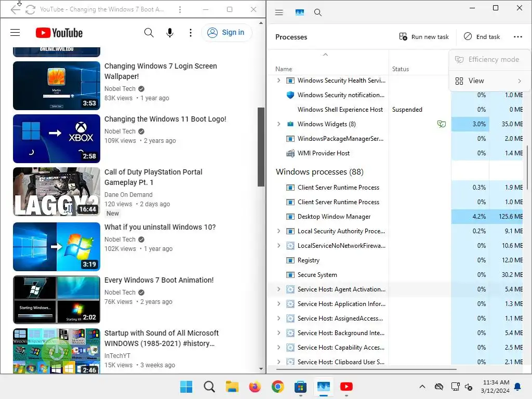Open YouTube guide hamburger menu
This screenshot has height=399, width=532.
[x=15, y=33]
